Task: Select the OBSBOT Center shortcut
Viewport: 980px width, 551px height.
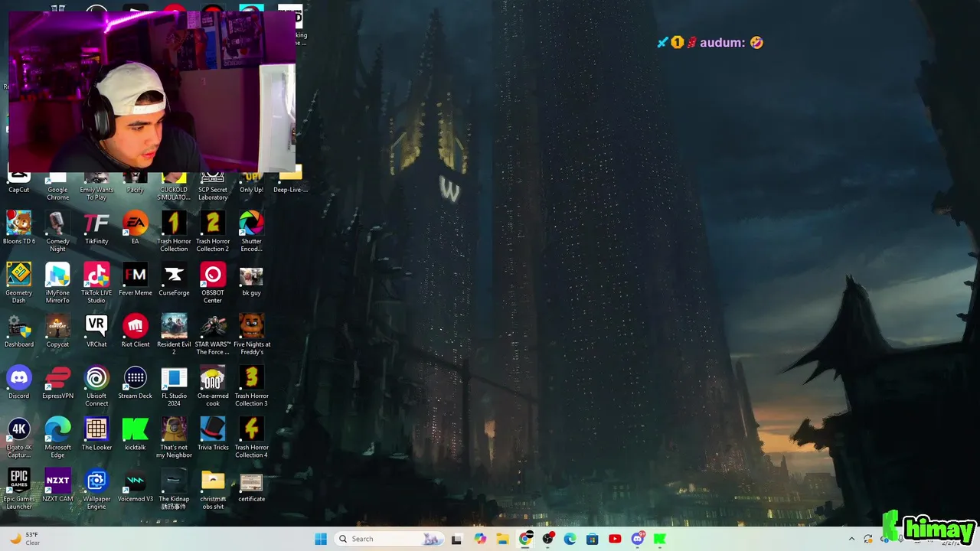Action: coord(213,275)
